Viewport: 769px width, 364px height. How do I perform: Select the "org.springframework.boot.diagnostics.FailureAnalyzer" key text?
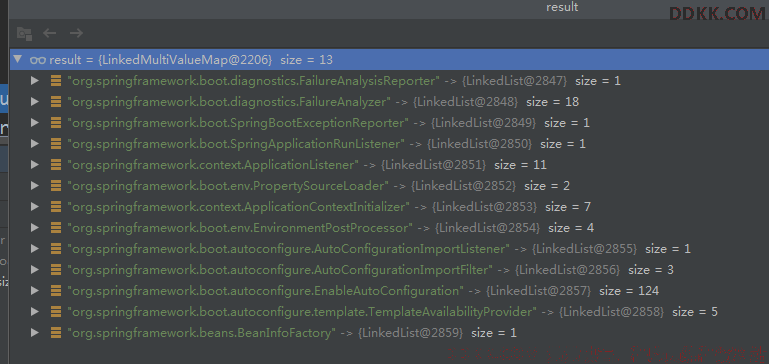coord(229,102)
